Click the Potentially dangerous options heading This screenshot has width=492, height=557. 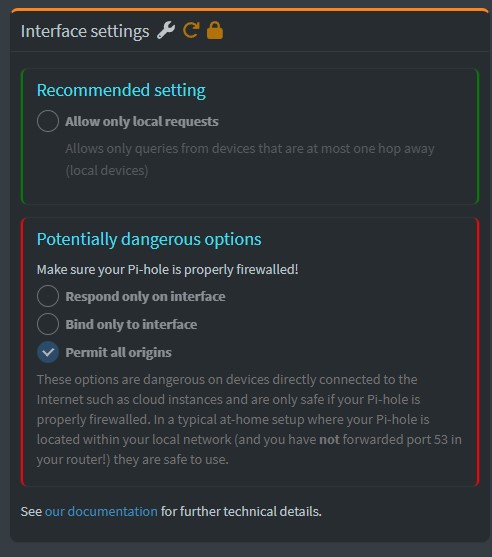(149, 239)
